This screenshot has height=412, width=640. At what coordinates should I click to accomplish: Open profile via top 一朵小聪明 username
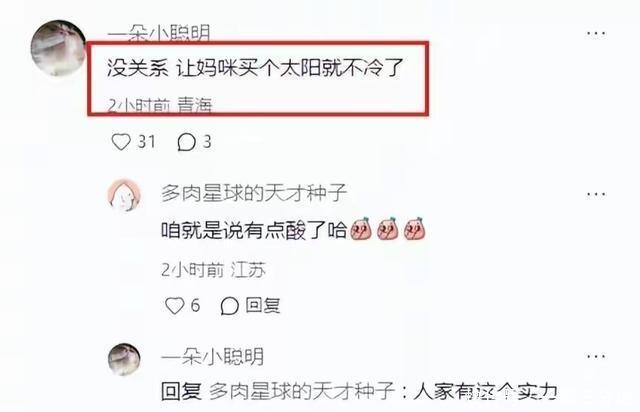click(x=159, y=33)
